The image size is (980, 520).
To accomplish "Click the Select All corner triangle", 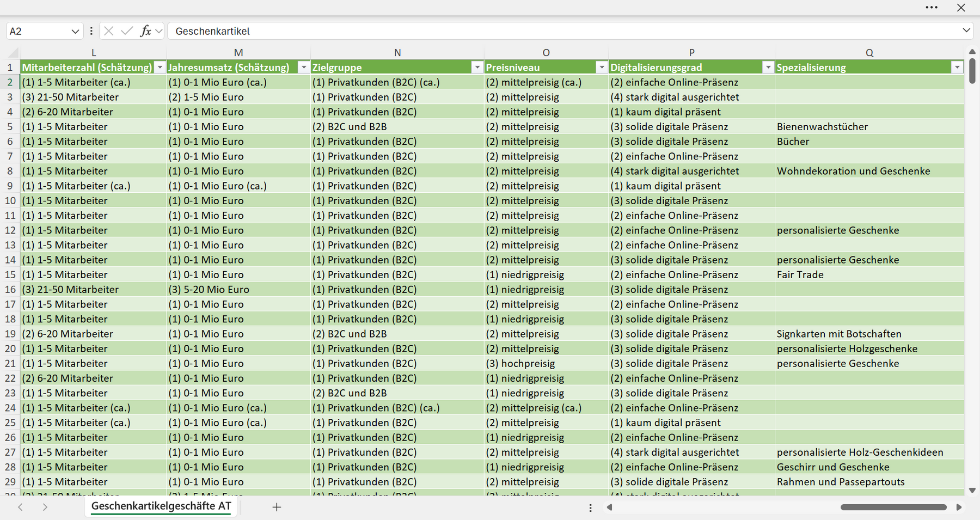I will tap(12, 53).
